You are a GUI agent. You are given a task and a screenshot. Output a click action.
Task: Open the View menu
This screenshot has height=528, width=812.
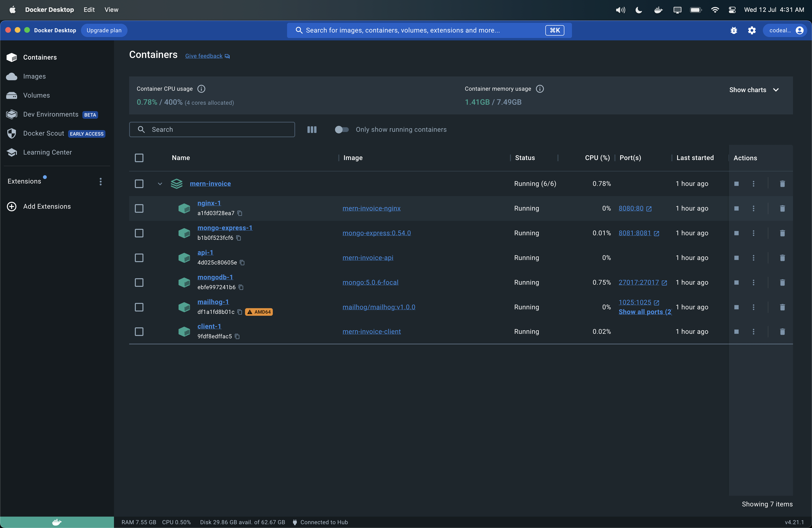[111, 9]
